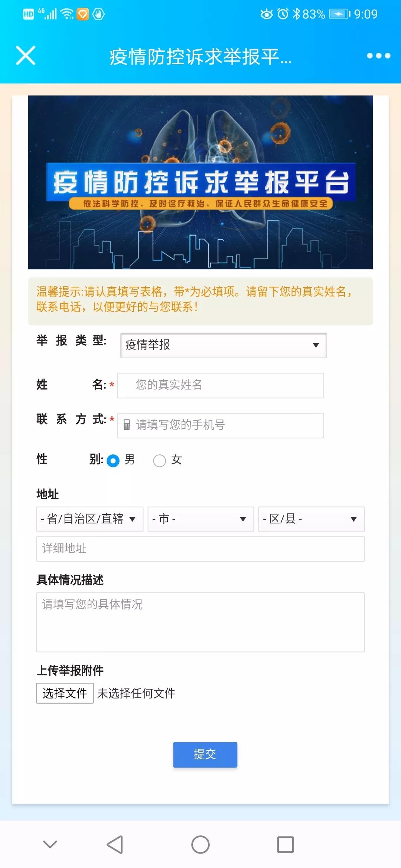
Task: Expand the 市 city dropdown
Action: [x=200, y=519]
